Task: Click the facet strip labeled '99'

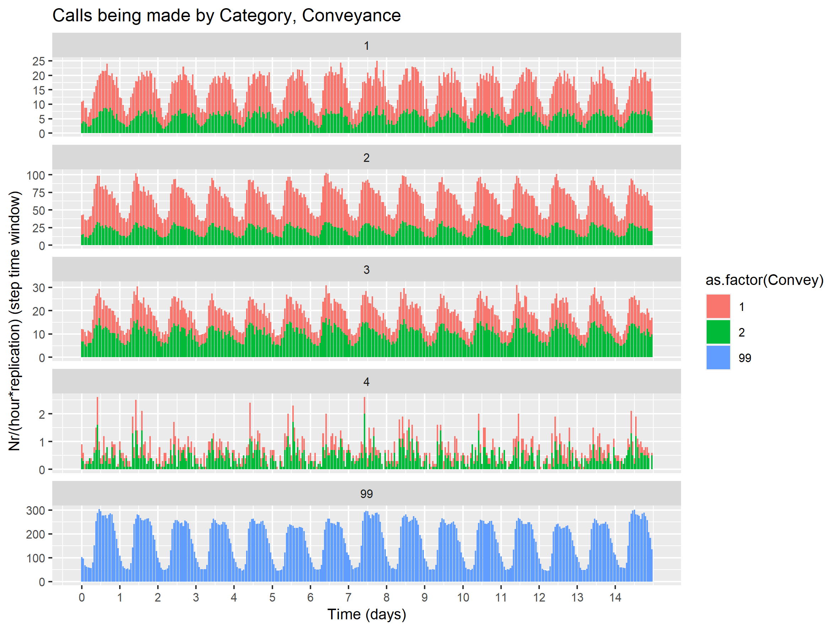Action: [x=366, y=493]
